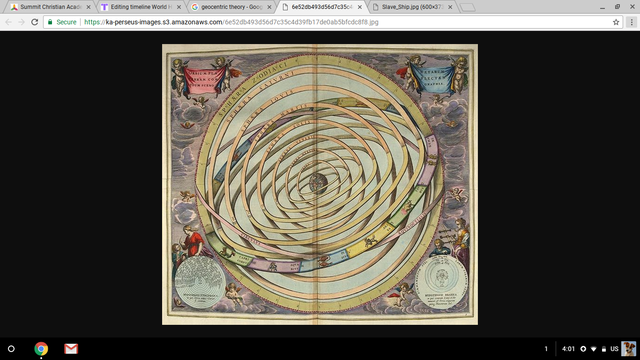Open Chrome from the shelf
The width and height of the screenshot is (640, 360).
41,349
